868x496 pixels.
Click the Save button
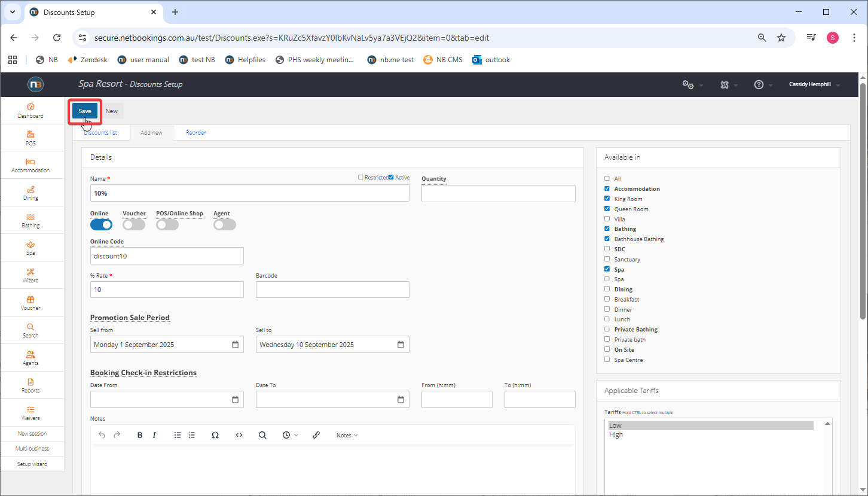tap(85, 111)
